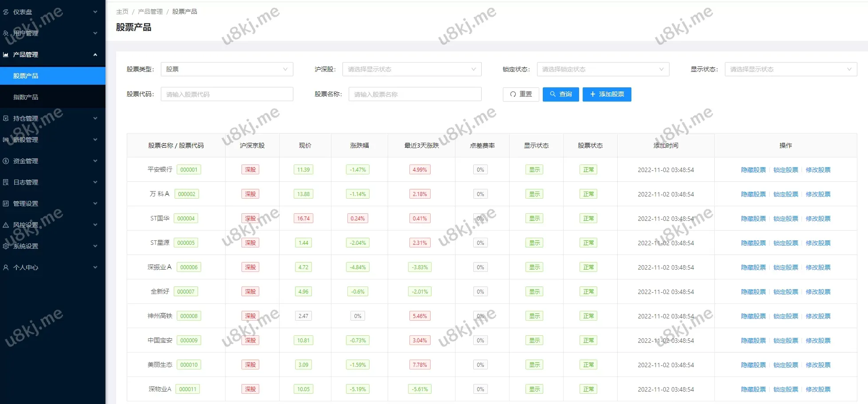
Task: Click the person icon beside 个人中心
Action: point(6,267)
